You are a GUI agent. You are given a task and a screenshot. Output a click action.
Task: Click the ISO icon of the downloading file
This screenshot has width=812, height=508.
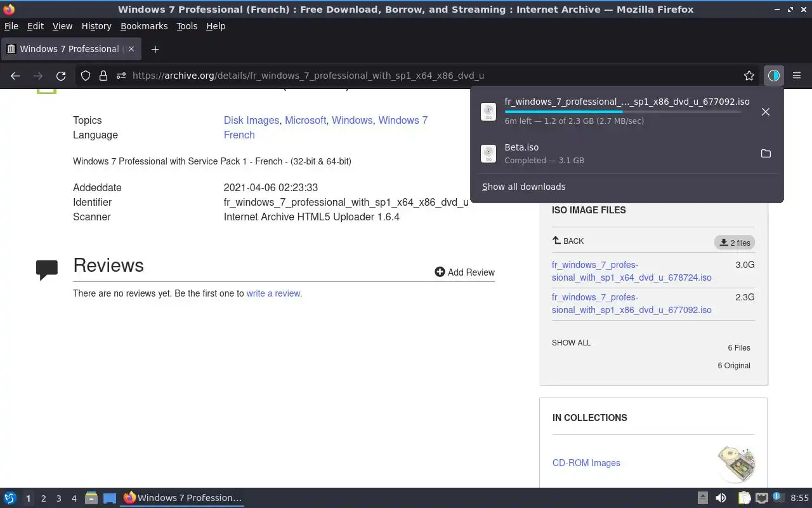tap(488, 112)
